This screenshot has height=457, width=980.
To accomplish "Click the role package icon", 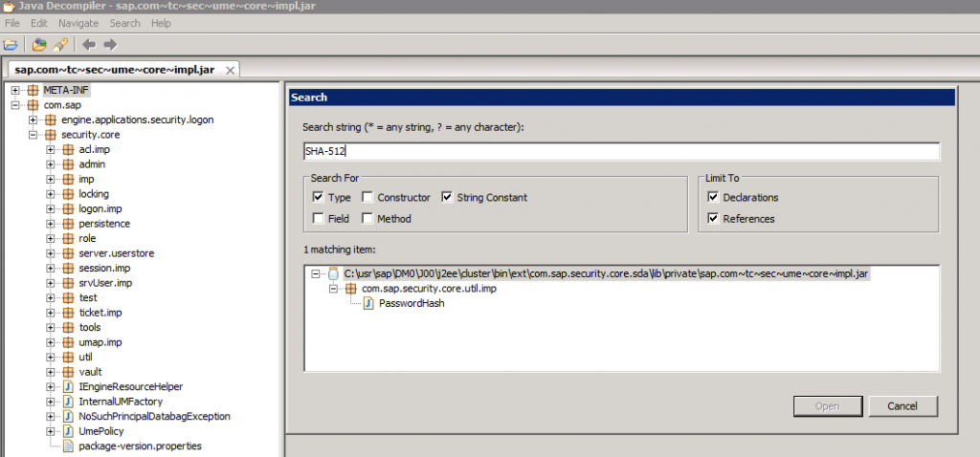I will (69, 238).
